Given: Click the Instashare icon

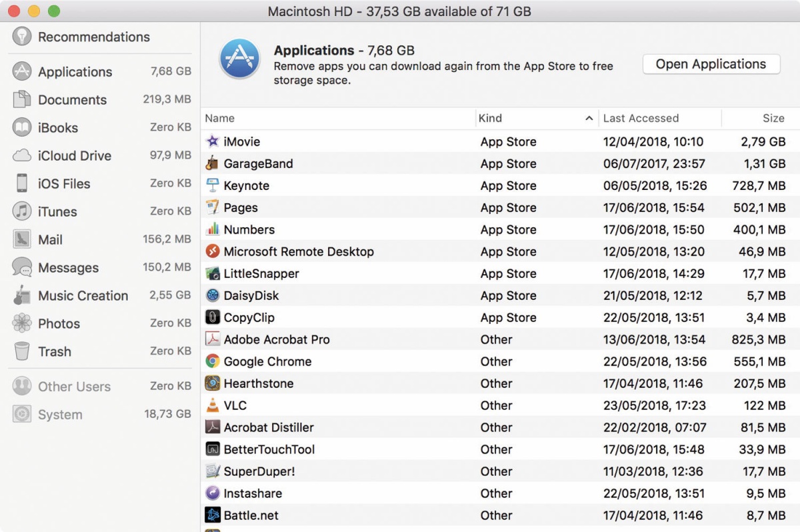Looking at the screenshot, I should click(213, 493).
